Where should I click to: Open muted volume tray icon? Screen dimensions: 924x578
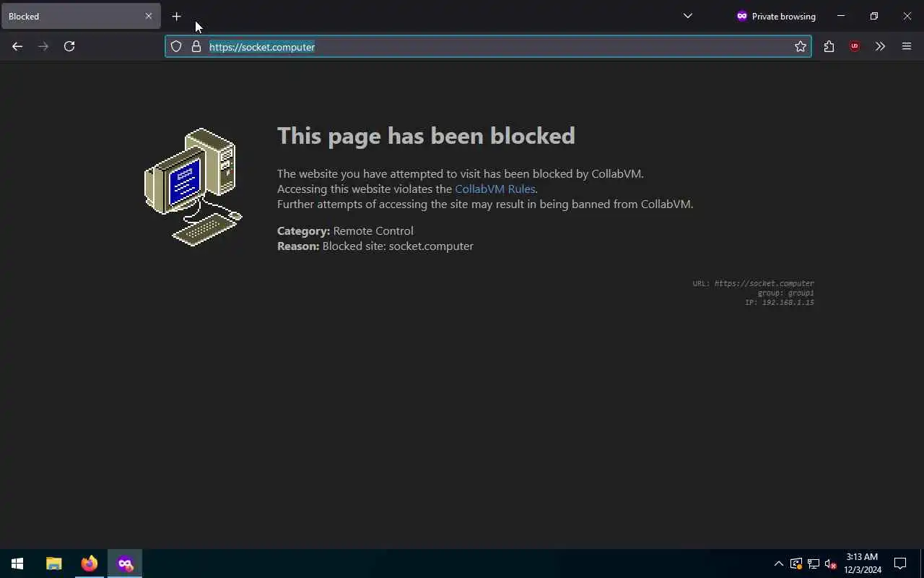(x=830, y=564)
